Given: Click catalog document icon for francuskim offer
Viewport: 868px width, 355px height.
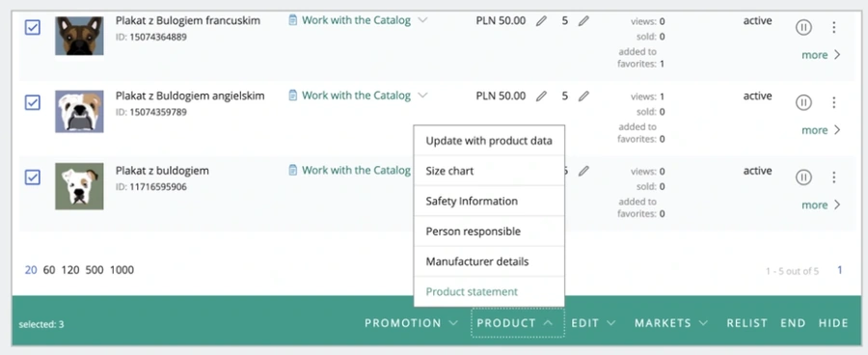Looking at the screenshot, I should point(293,20).
